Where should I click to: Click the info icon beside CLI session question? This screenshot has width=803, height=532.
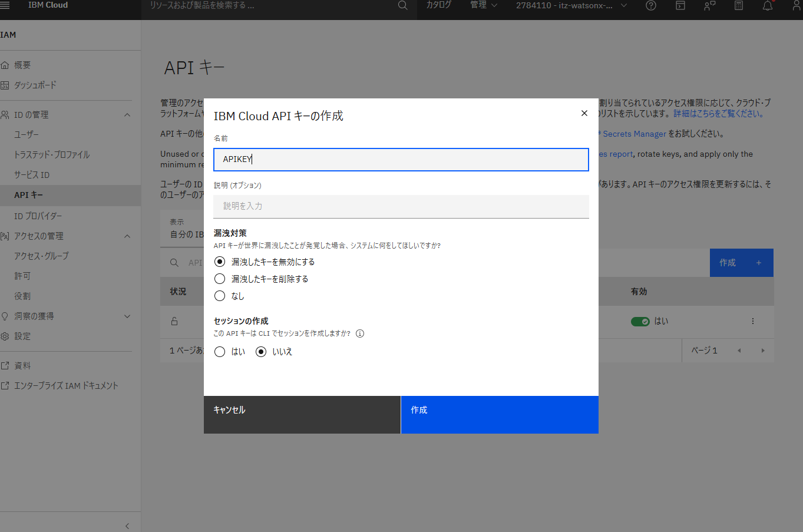(x=360, y=333)
